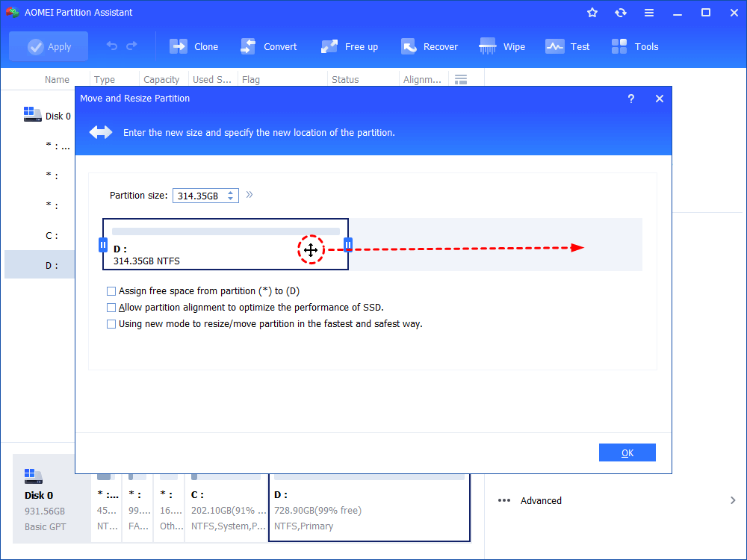The width and height of the screenshot is (747, 560).
Task: Click the Status column header
Action: (x=345, y=80)
